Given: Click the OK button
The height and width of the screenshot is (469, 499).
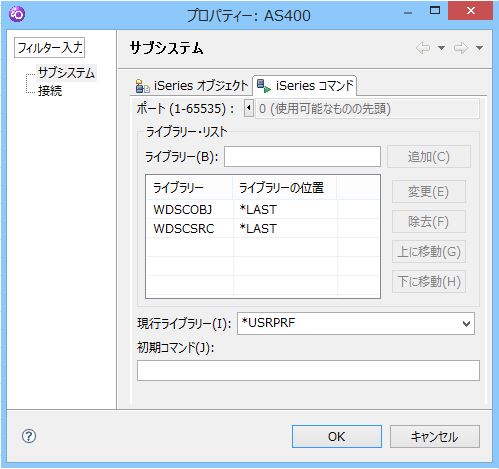Looking at the screenshot, I should click(337, 436).
